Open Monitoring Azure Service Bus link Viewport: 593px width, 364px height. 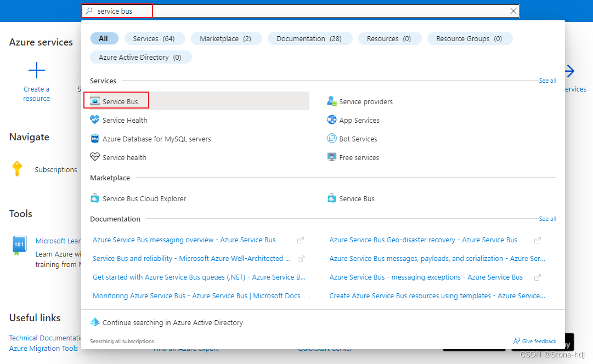[x=196, y=295]
